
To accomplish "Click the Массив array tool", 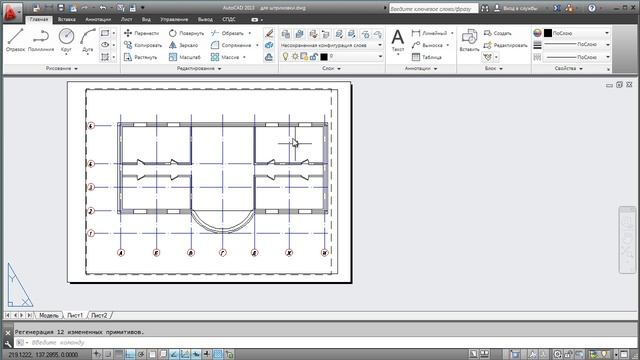I will (x=225, y=57).
